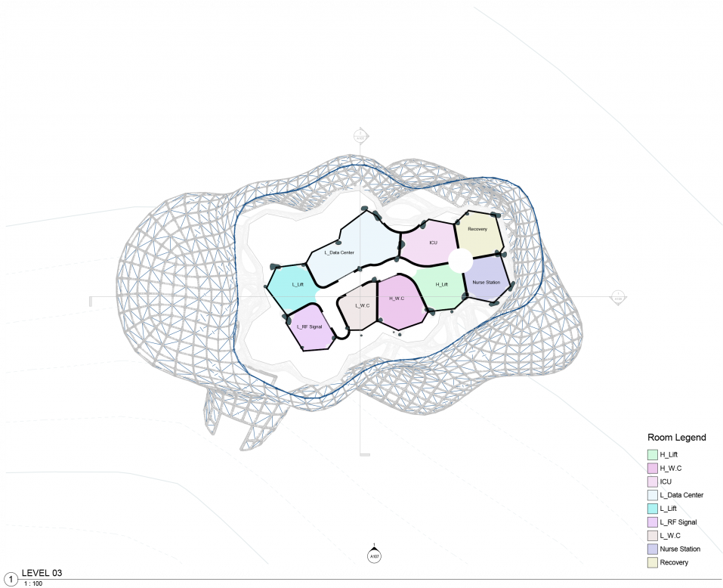Click the L_Lift room on the plan

click(298, 285)
